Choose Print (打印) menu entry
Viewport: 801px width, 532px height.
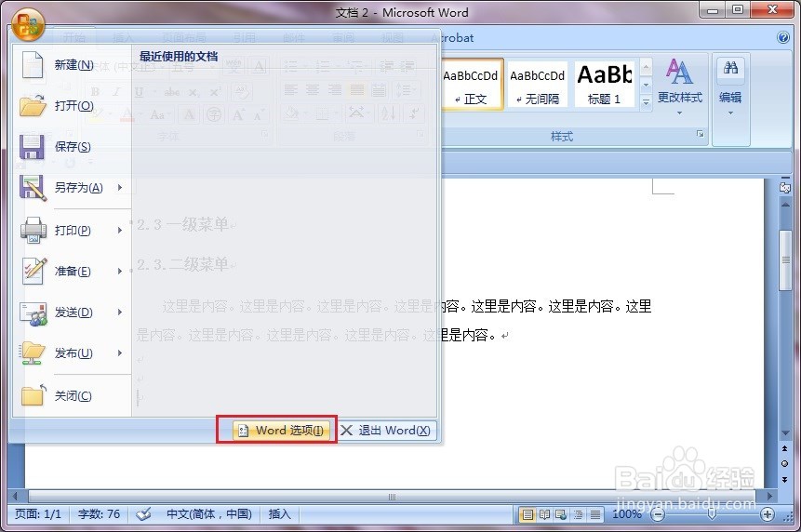(72, 231)
